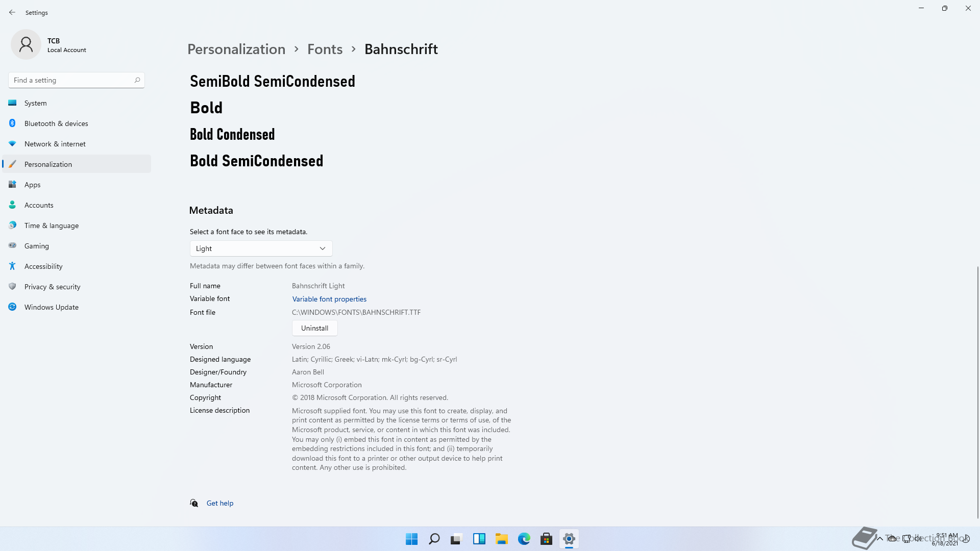Click the Windows Update sync icon
The image size is (980, 551).
tap(12, 307)
